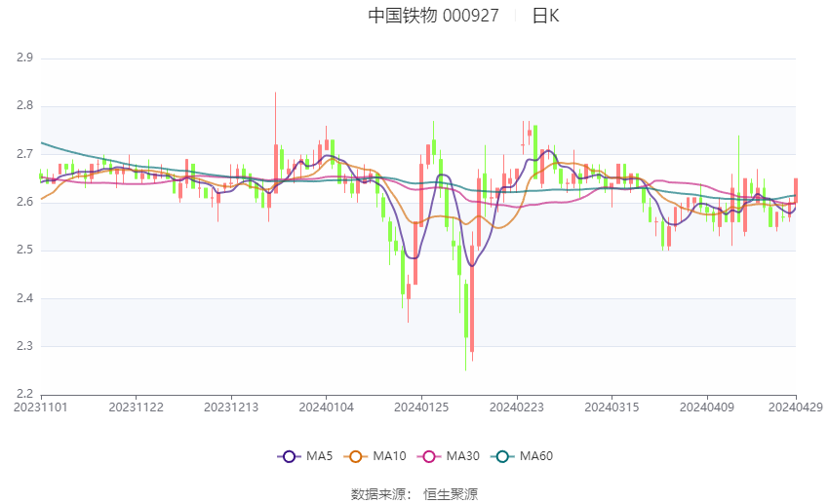
Task: Click the 20240104 date axis label
Action: 326,407
